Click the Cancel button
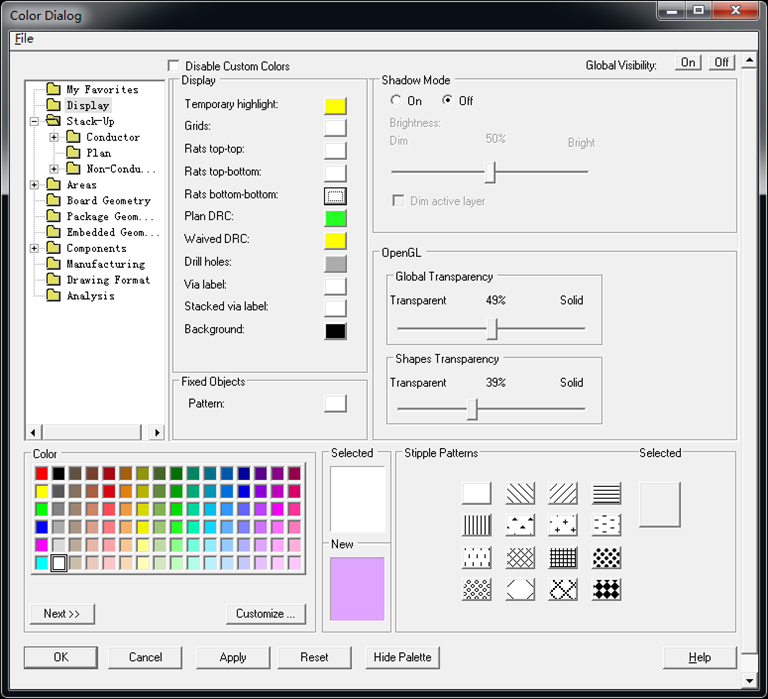Viewport: 768px width, 699px height. pyautogui.click(x=145, y=657)
